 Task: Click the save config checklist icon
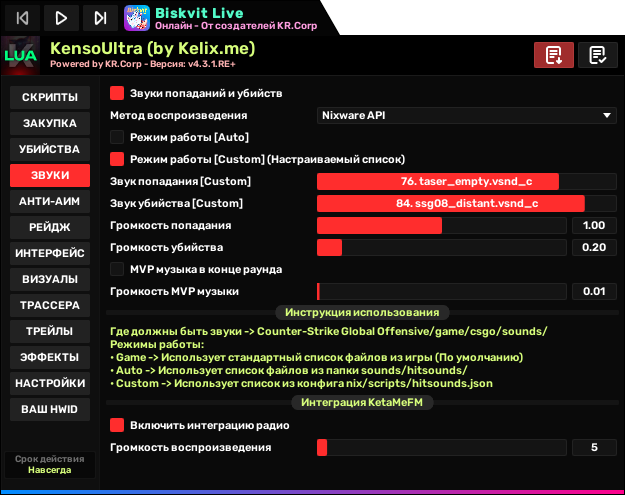pyautogui.click(x=598, y=55)
